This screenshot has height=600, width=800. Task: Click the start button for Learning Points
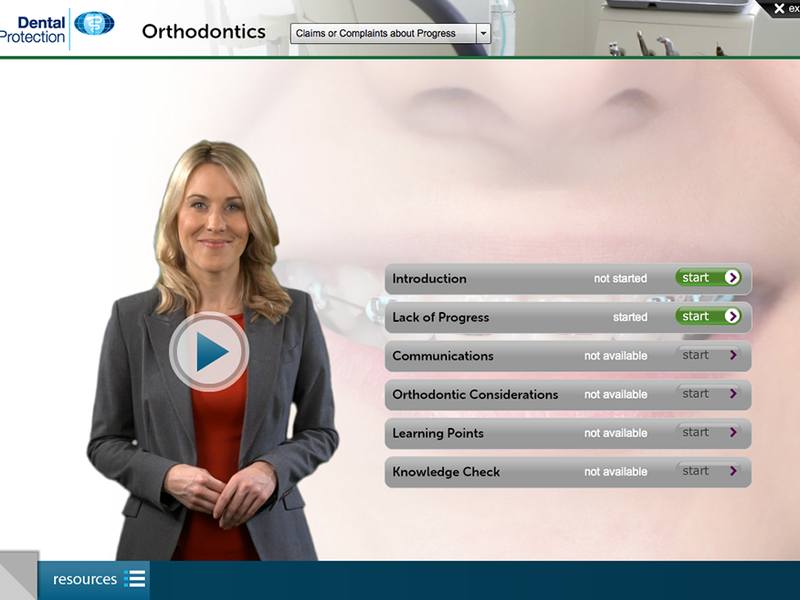[x=708, y=433]
